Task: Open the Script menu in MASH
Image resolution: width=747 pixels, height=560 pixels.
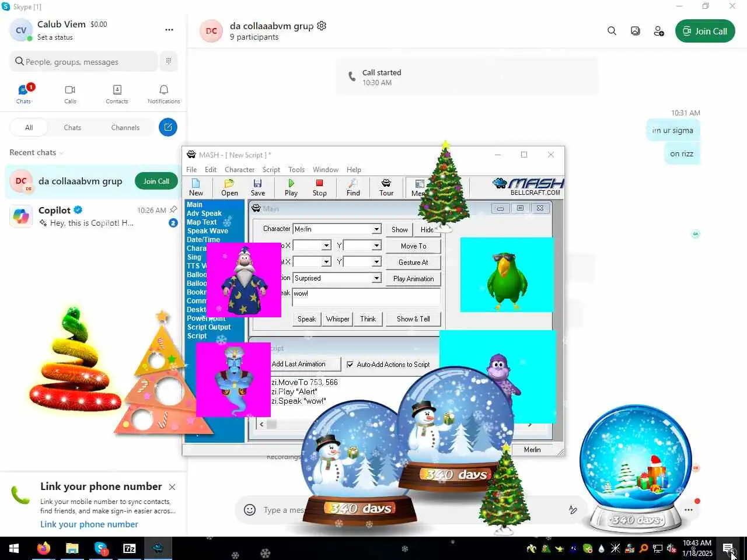Action: 271,170
